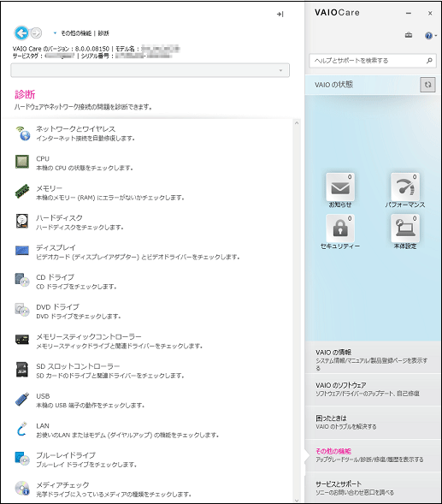This screenshot has width=442, height=504.
Task: Click the text インターネット接続を自動修復します。
Action: (85, 139)
